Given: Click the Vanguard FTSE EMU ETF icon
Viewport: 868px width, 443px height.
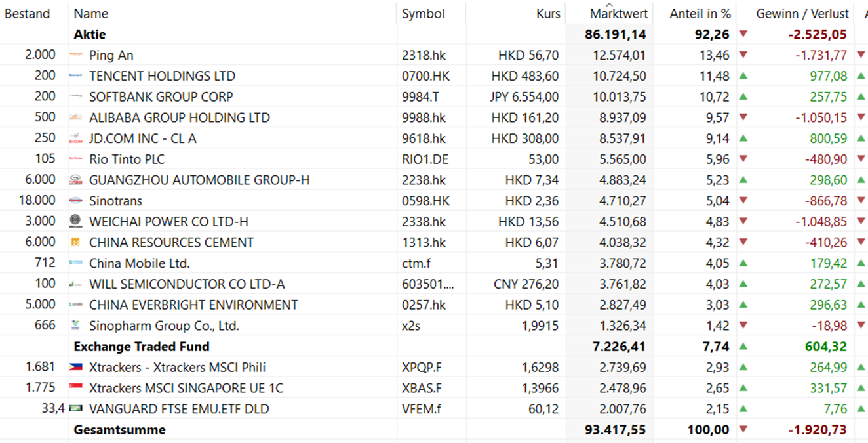Looking at the screenshot, I should [x=75, y=409].
